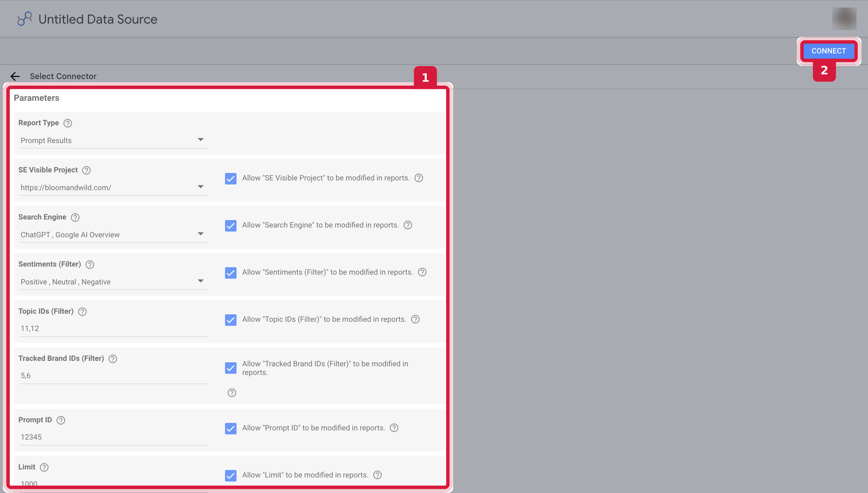This screenshot has width=868, height=493.
Task: Open Search Engine dropdown showing ChatGPT, Google AI Overview
Action: click(x=113, y=234)
